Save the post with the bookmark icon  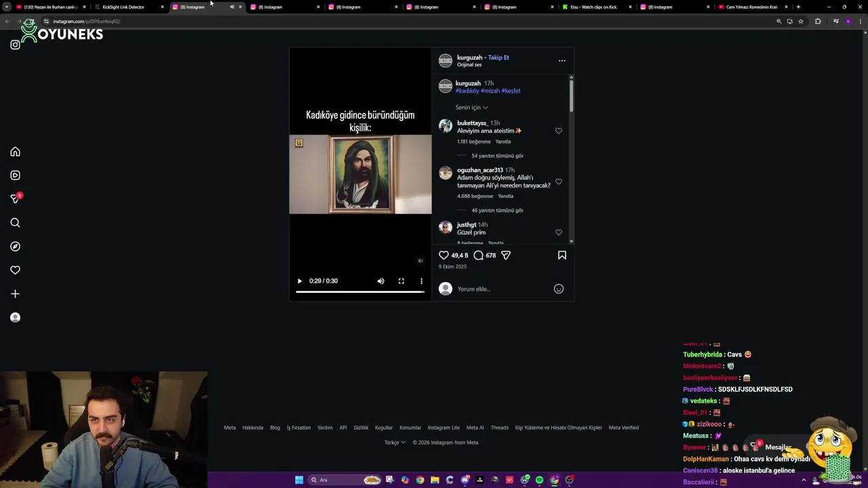pyautogui.click(x=561, y=256)
